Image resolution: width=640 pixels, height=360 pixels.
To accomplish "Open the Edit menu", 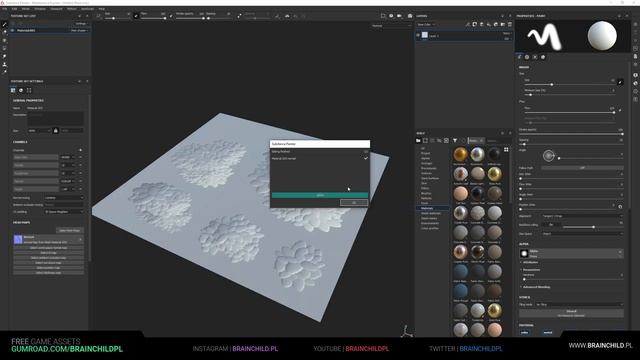I will click(14, 9).
